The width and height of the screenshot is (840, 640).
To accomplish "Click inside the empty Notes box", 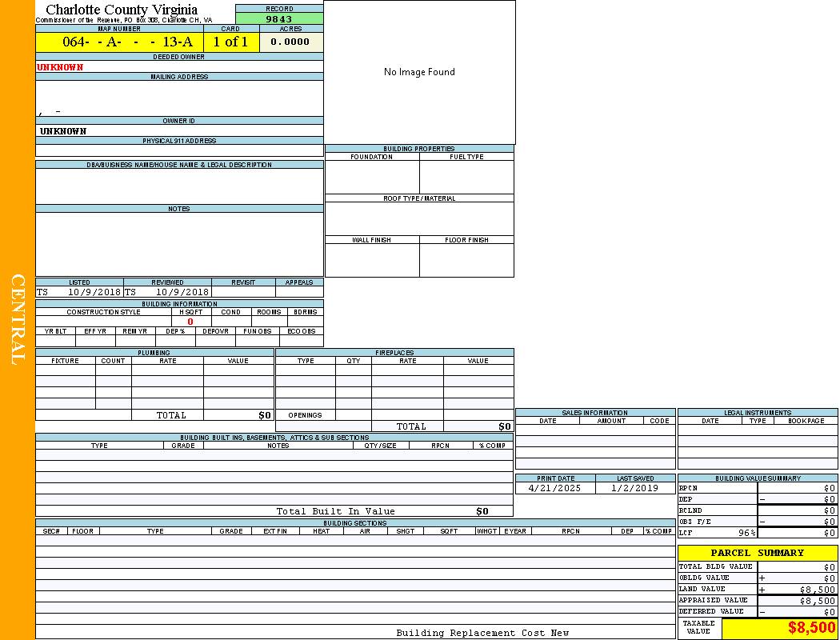I will pyautogui.click(x=179, y=244).
